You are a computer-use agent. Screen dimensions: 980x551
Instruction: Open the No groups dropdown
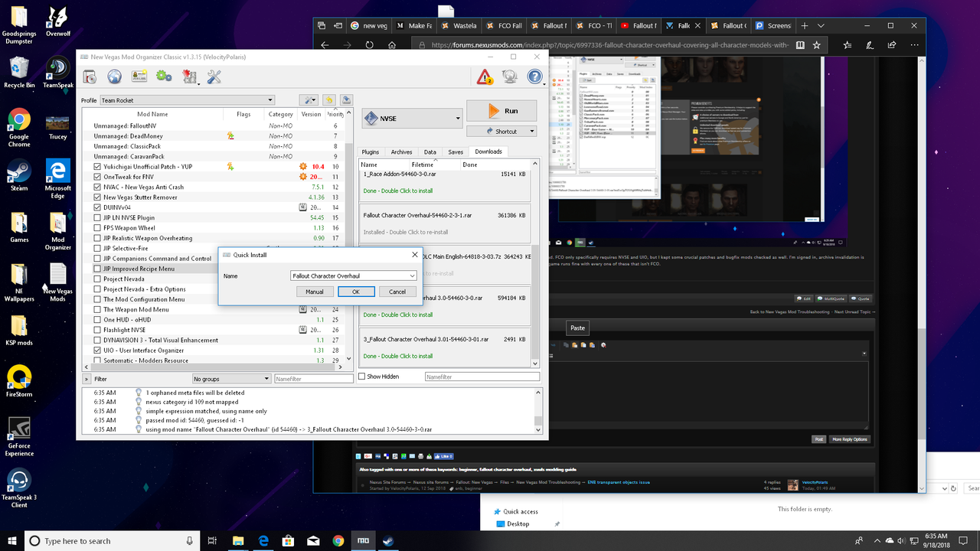(x=231, y=379)
